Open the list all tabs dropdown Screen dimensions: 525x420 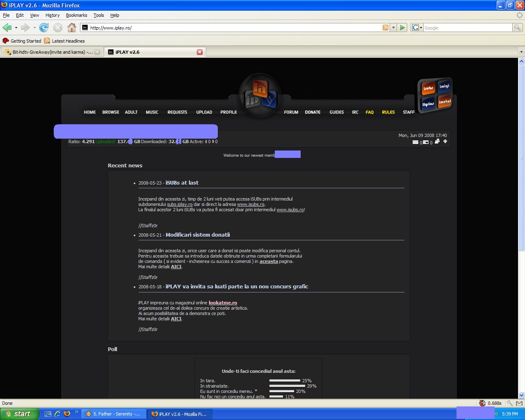(x=521, y=52)
